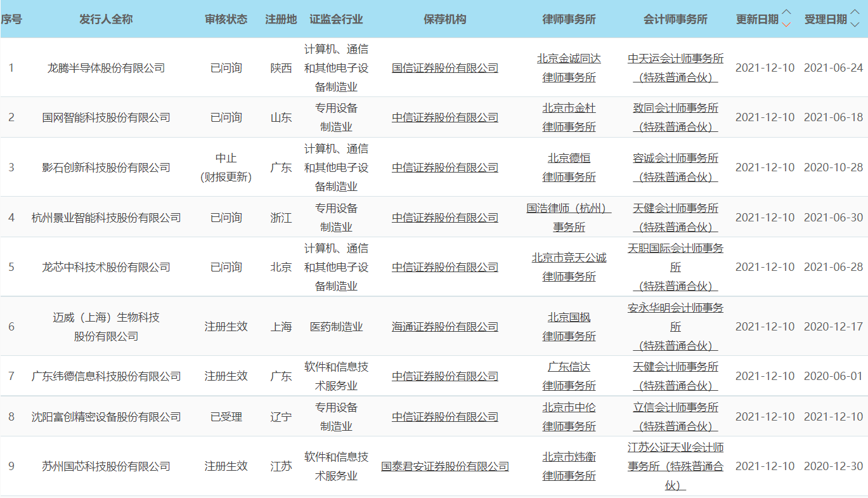Viewport: 868px width, 498px height.
Task: Click the 证监会行业 column header
Action: pos(336,19)
